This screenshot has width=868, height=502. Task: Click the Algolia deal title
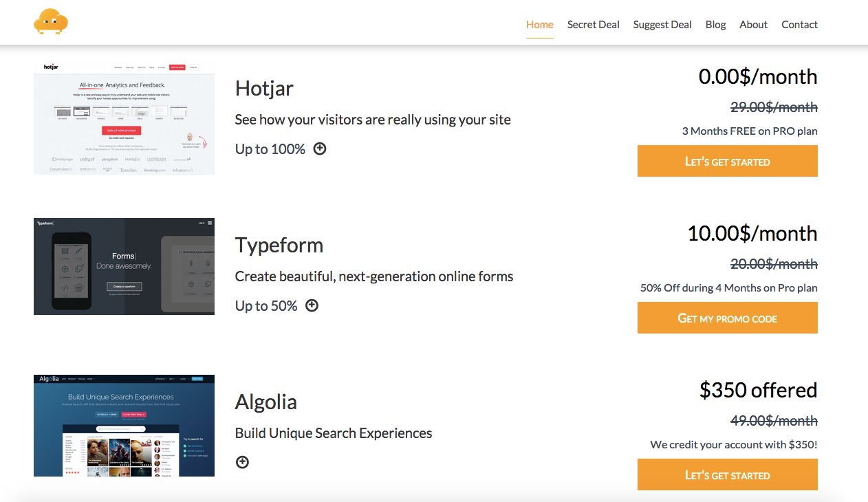click(x=265, y=402)
